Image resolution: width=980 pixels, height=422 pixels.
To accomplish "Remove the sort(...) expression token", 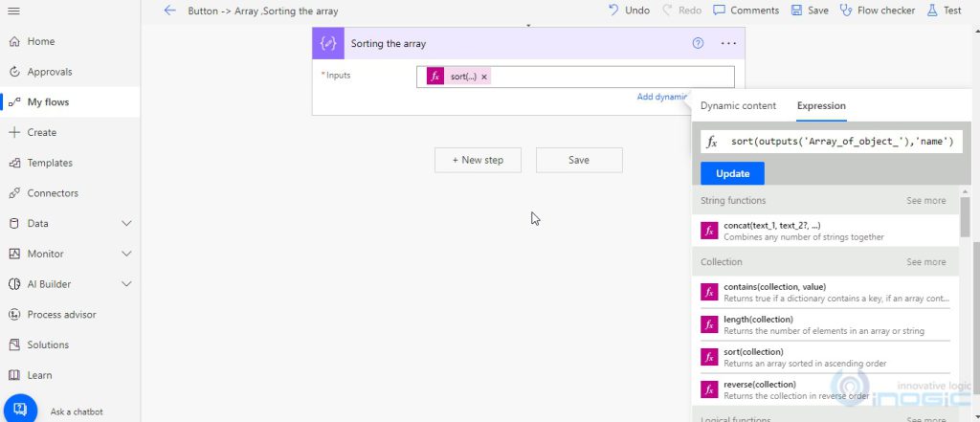I will [483, 77].
